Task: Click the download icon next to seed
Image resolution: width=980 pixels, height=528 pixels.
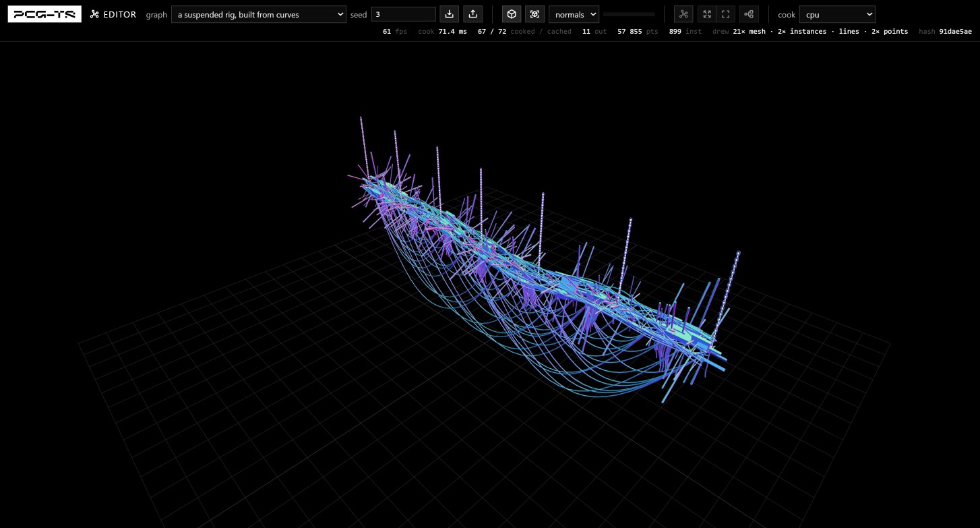Action: point(450,14)
